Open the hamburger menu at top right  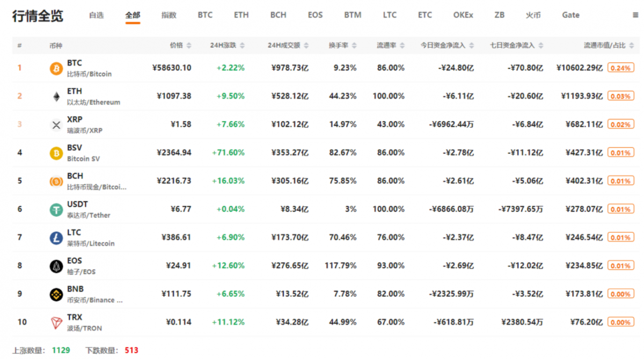[x=635, y=16]
